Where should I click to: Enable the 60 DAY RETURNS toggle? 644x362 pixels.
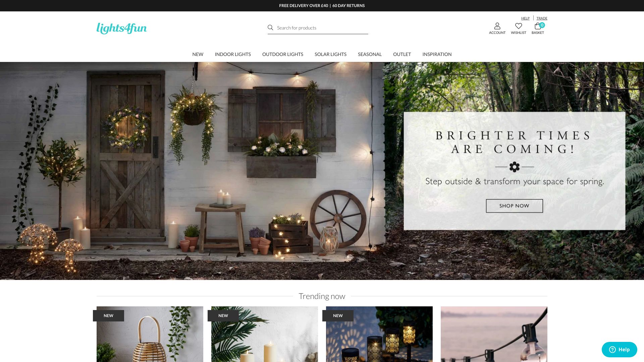coord(348,5)
